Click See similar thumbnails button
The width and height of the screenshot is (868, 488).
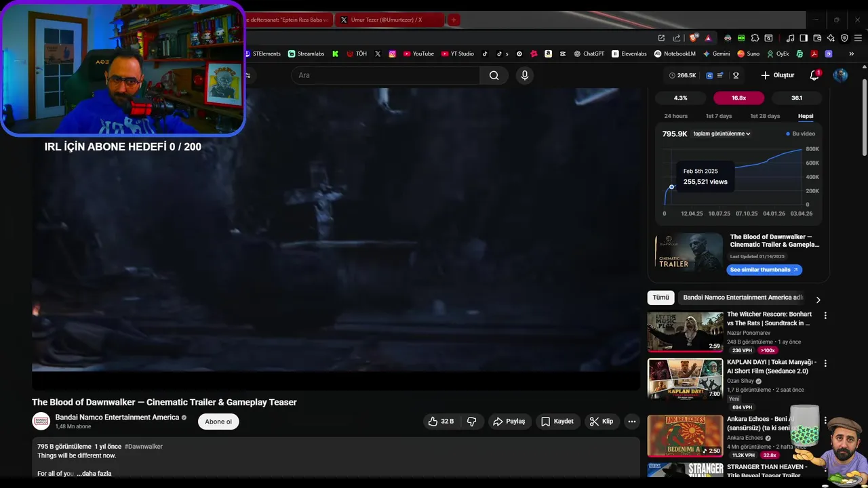pos(764,270)
